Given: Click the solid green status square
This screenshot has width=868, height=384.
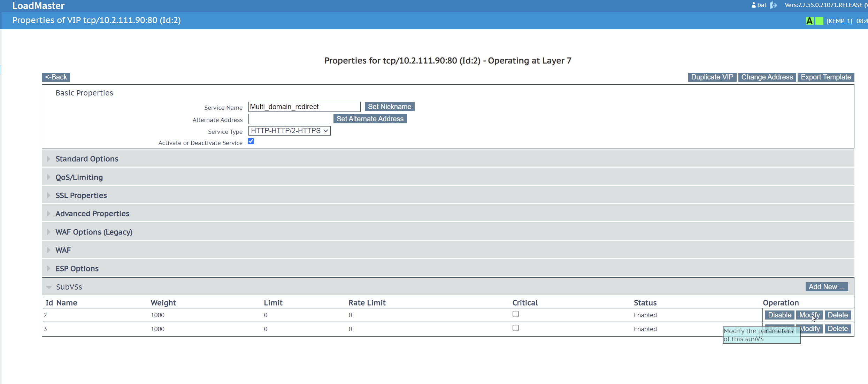Looking at the screenshot, I should coord(820,21).
